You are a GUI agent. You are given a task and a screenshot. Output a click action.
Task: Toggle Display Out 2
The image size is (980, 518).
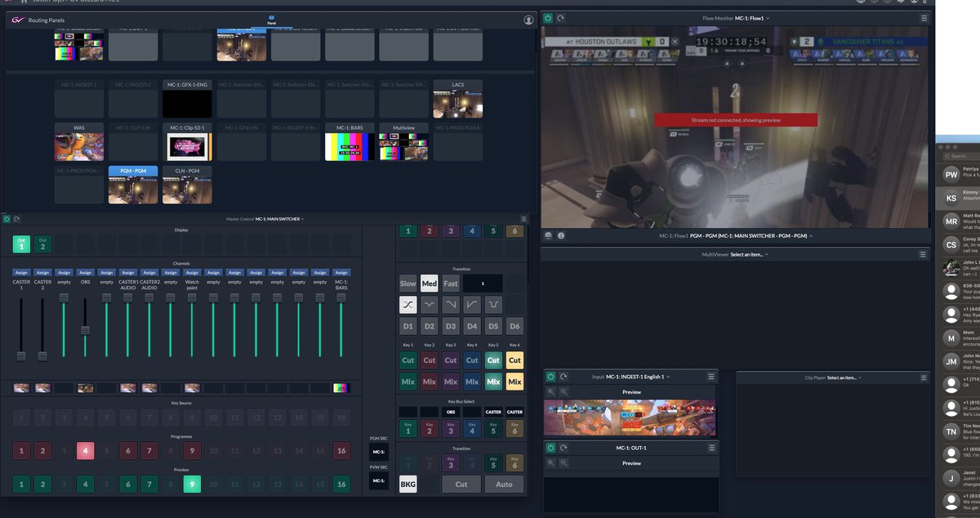42,243
